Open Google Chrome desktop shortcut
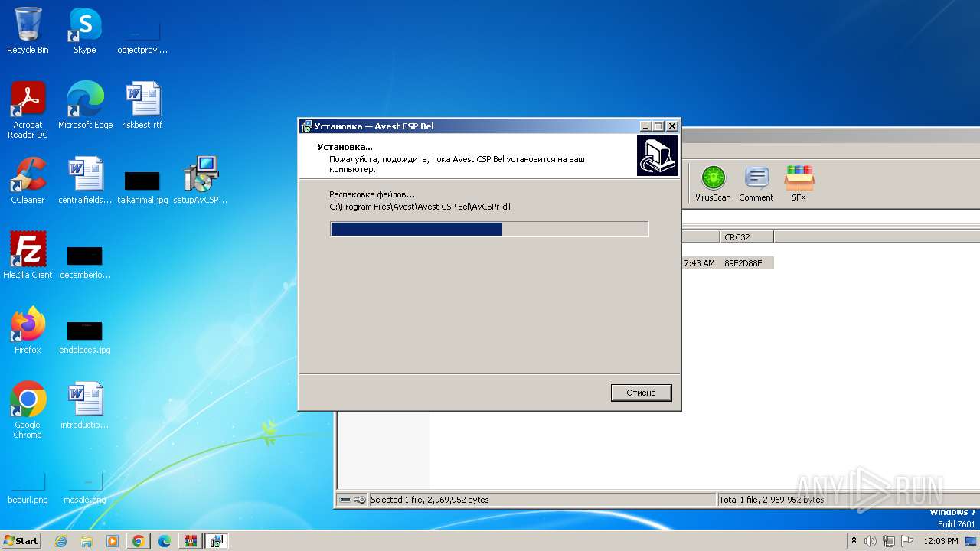980x551 pixels. pos(28,410)
